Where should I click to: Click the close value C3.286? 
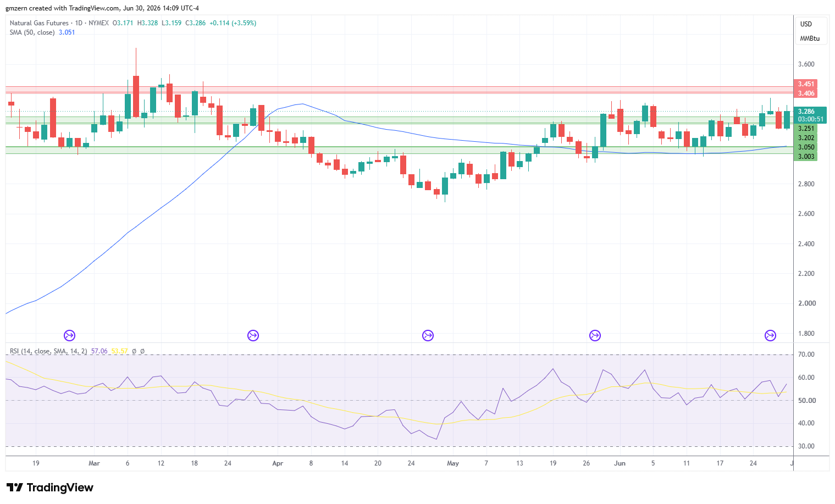[196, 23]
